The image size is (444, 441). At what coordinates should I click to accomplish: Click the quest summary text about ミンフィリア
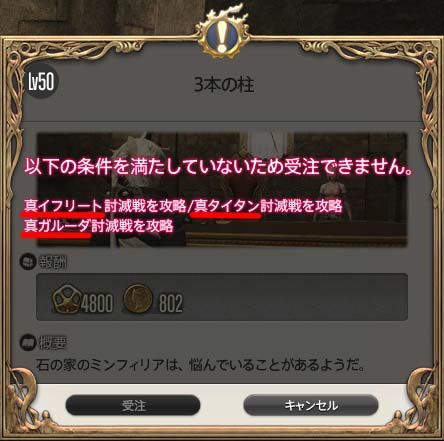tap(200, 365)
